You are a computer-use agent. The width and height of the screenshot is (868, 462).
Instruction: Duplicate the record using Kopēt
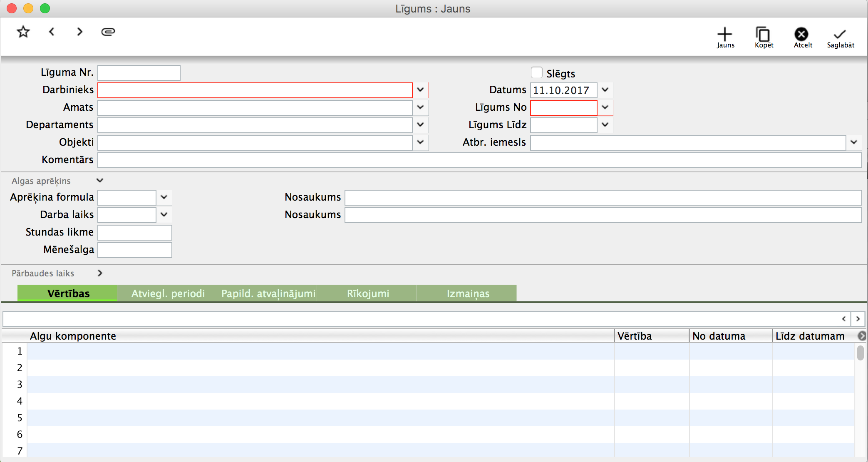coord(764,37)
